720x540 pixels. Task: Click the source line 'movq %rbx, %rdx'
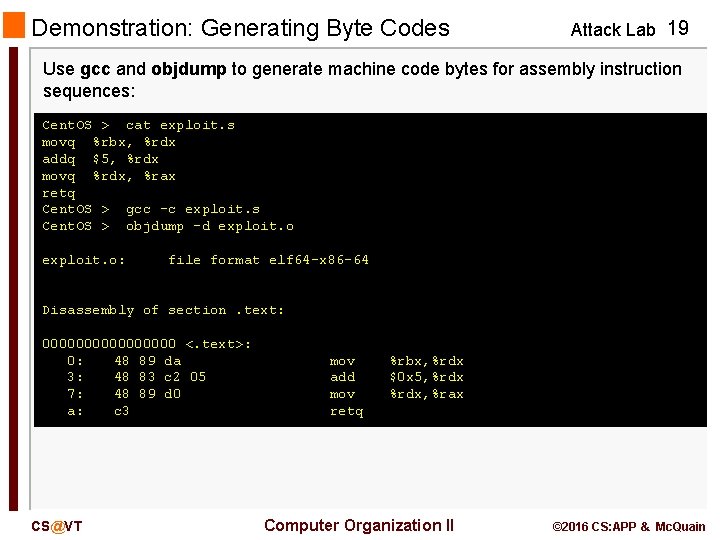[109, 142]
